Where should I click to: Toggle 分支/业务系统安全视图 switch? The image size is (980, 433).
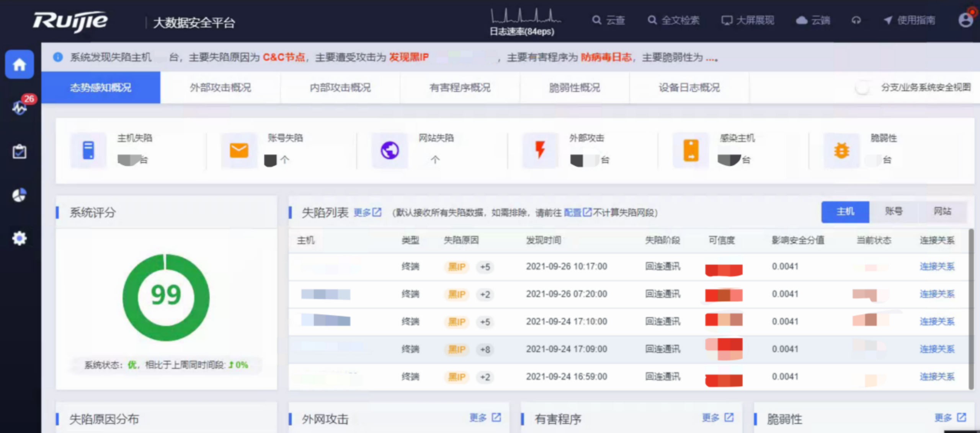[x=864, y=88]
